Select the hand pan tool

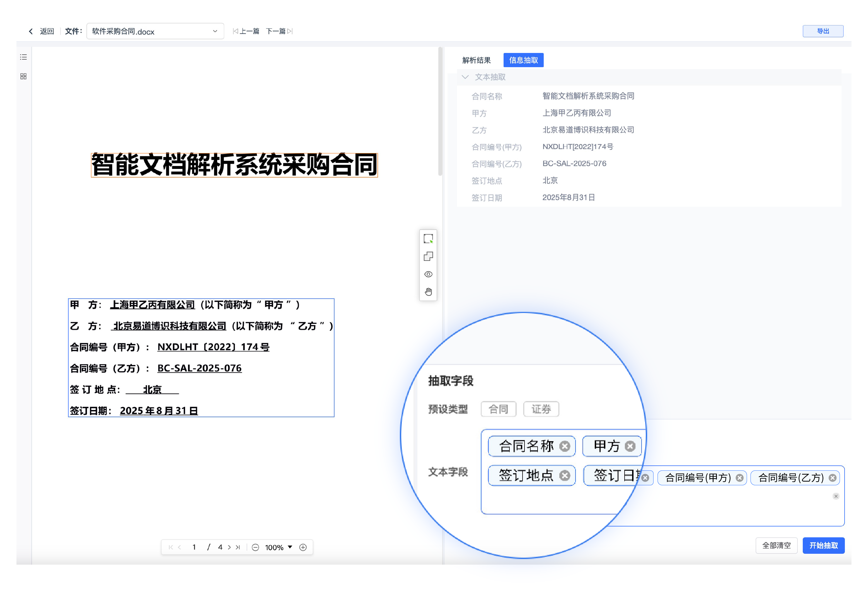point(428,292)
